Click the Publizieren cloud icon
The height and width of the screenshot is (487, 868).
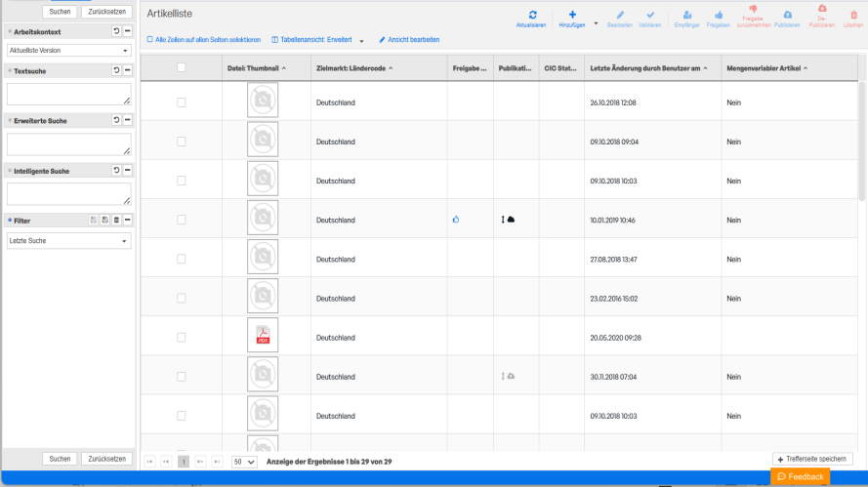tap(787, 15)
